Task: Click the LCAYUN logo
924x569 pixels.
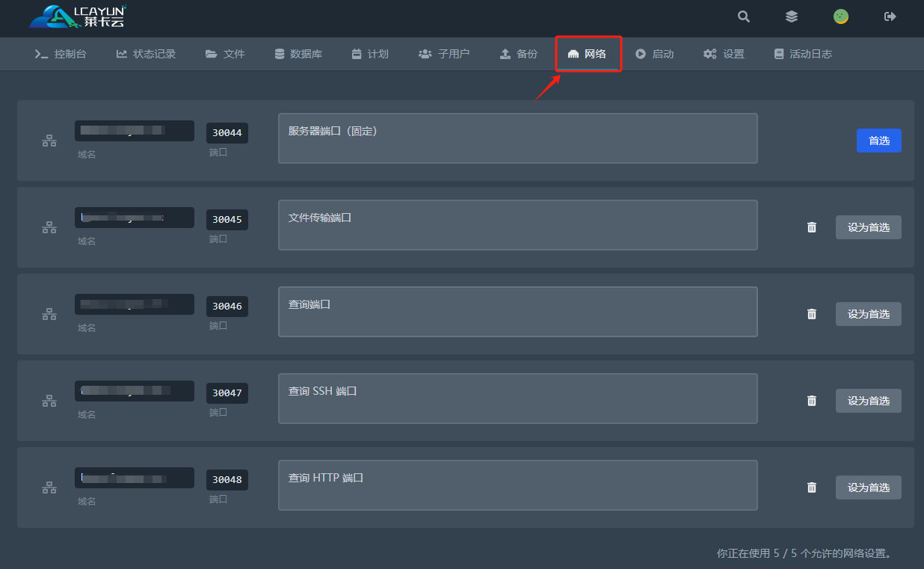Action: click(78, 16)
